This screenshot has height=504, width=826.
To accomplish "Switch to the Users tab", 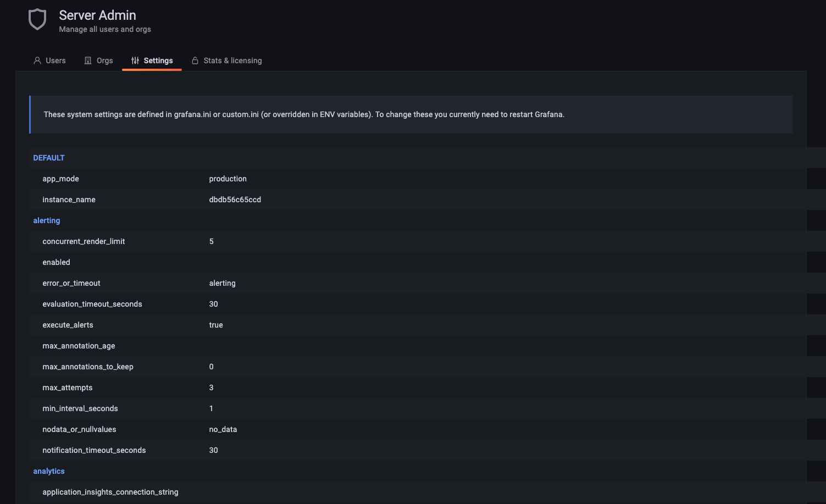I will pos(56,60).
